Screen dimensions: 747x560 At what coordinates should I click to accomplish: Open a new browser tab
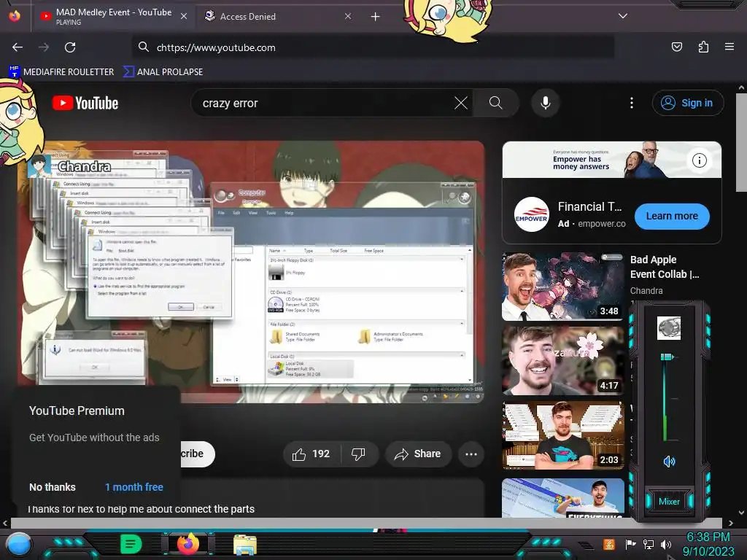(376, 17)
